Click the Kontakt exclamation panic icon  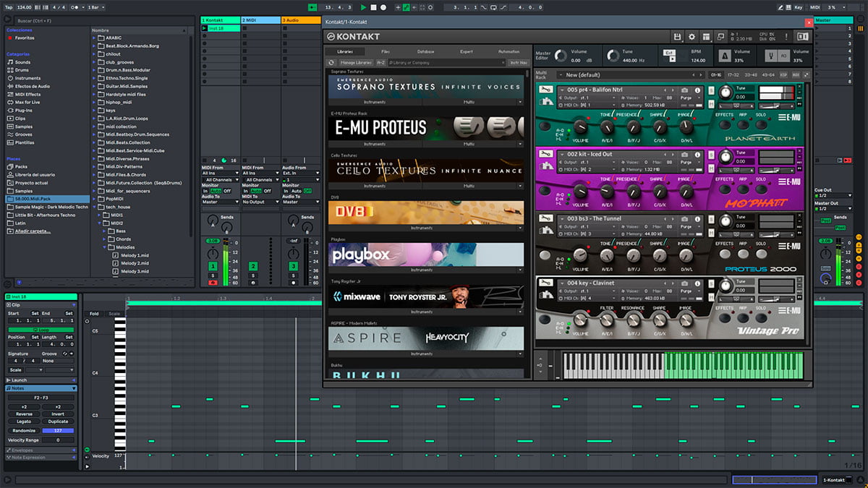click(x=787, y=37)
